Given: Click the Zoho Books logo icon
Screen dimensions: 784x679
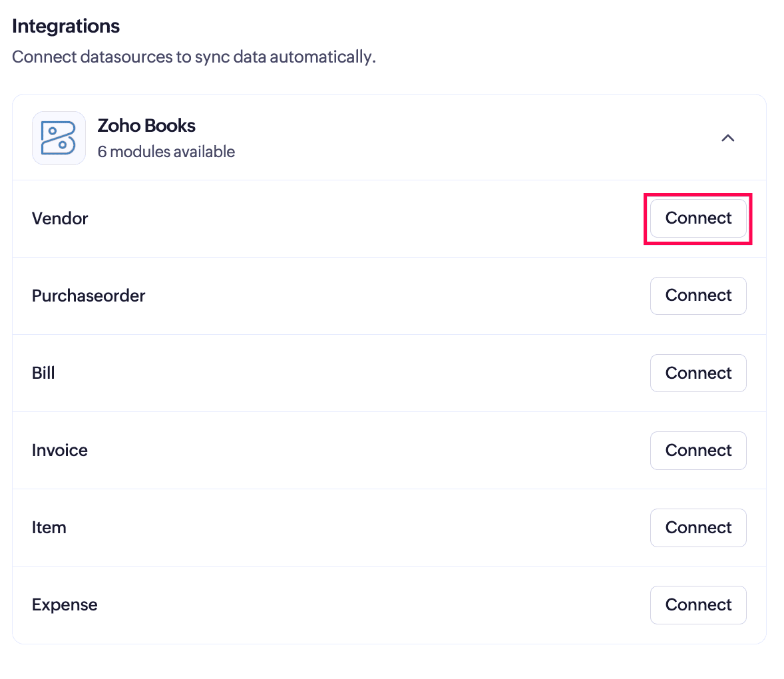Looking at the screenshot, I should [x=59, y=138].
